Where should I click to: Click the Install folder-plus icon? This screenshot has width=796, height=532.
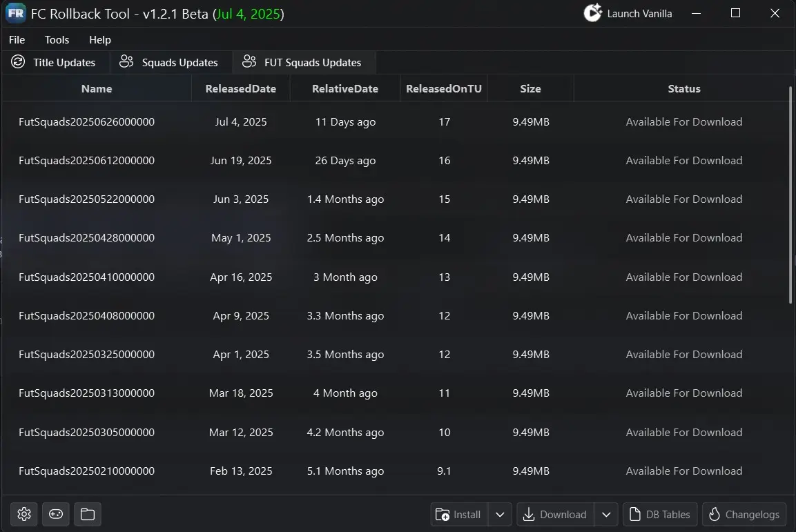pos(442,515)
